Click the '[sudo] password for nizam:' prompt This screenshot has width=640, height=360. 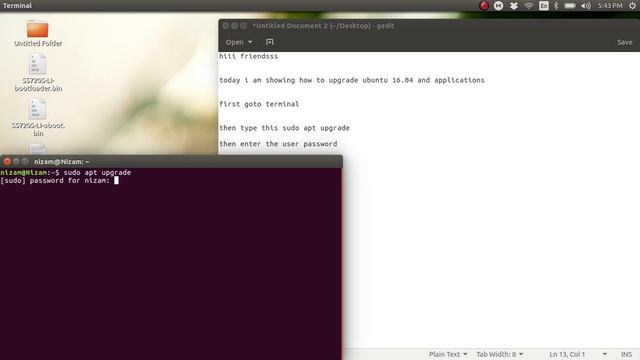(x=55, y=180)
